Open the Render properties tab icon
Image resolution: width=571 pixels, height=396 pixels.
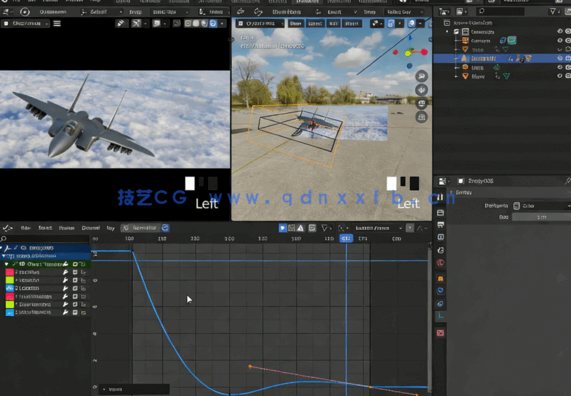pos(440,213)
